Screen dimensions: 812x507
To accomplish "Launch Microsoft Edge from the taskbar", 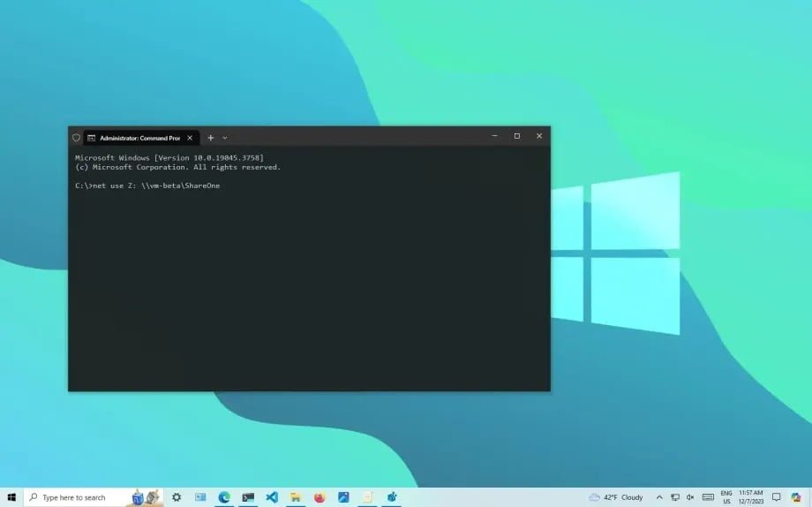I will pos(224,497).
